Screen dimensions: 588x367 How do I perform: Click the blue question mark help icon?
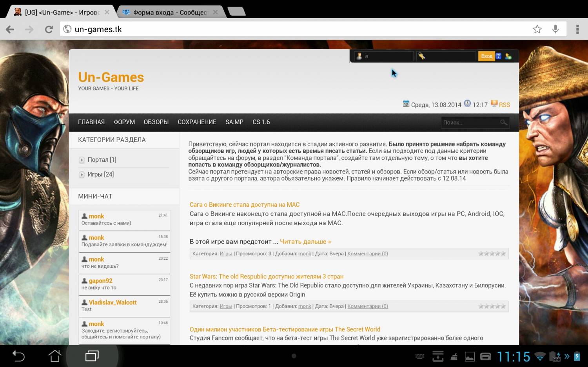coord(498,56)
